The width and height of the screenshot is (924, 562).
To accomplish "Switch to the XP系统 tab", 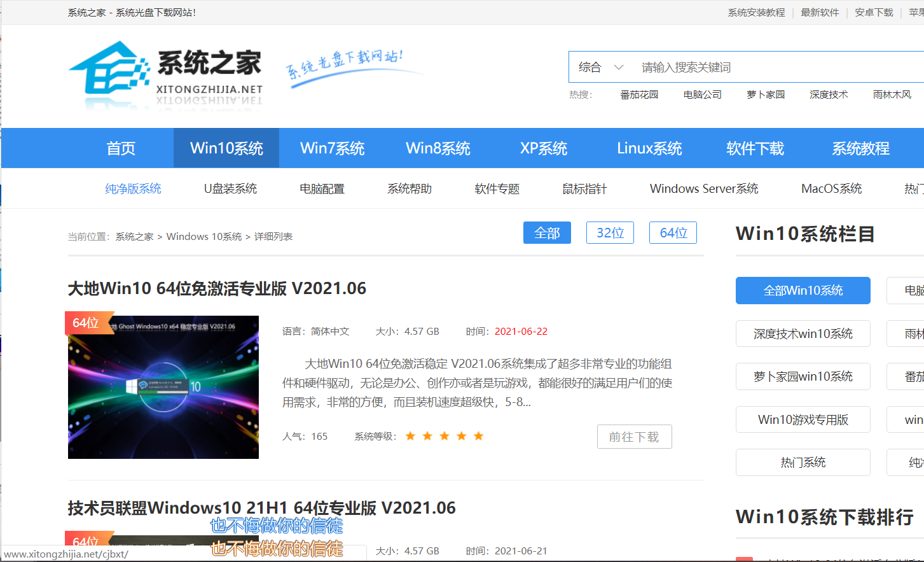I will (544, 148).
